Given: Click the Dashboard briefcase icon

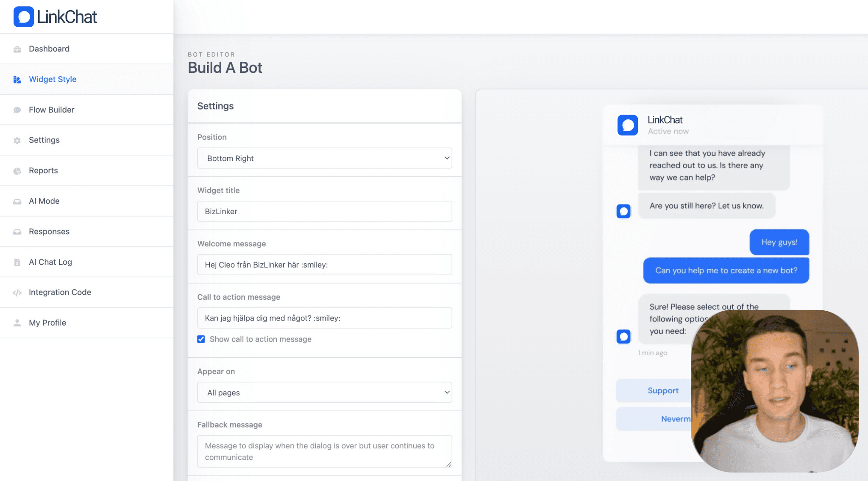Looking at the screenshot, I should (x=17, y=49).
